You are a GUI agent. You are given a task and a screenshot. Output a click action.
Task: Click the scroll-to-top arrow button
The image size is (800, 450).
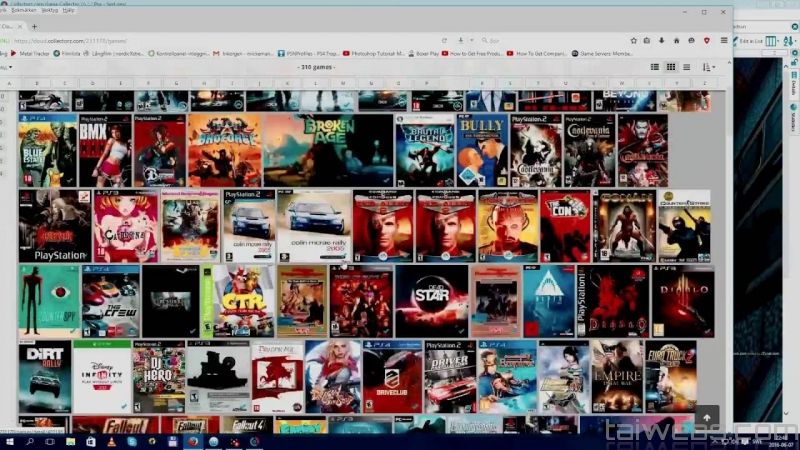707,418
